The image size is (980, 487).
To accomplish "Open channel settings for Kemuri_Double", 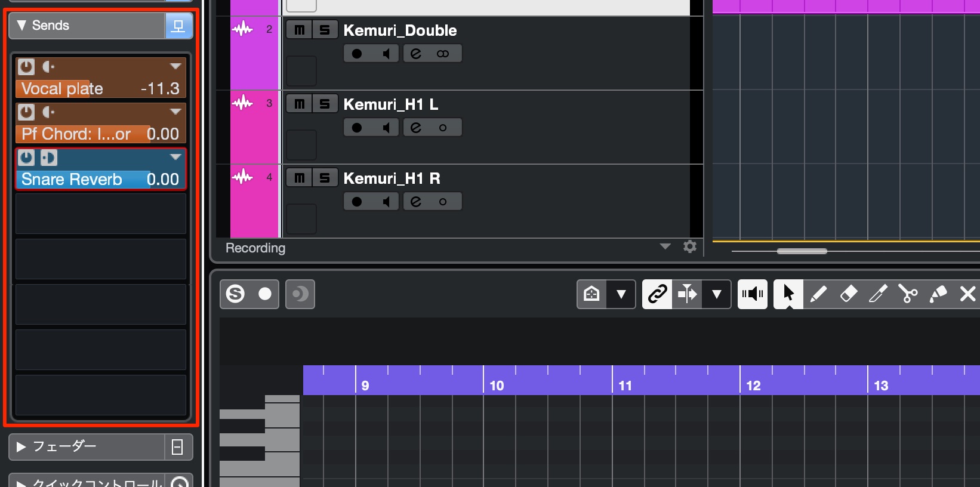I will 416,54.
